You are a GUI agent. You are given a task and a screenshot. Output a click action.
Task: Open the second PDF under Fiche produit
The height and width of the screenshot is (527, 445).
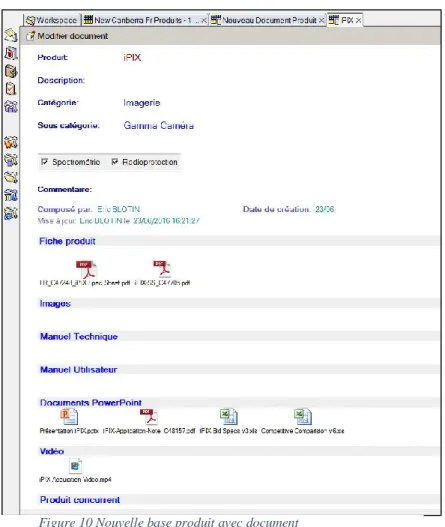162,269
